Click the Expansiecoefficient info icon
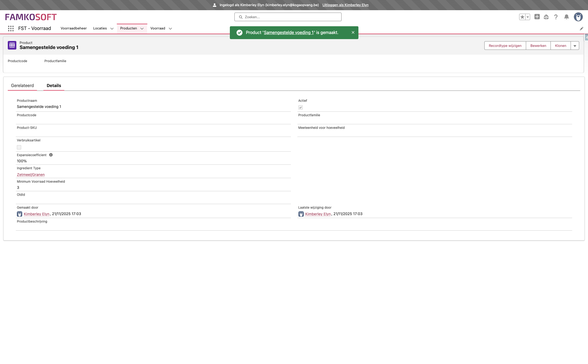Image resolution: width=588 pixels, height=364 pixels. [51, 155]
